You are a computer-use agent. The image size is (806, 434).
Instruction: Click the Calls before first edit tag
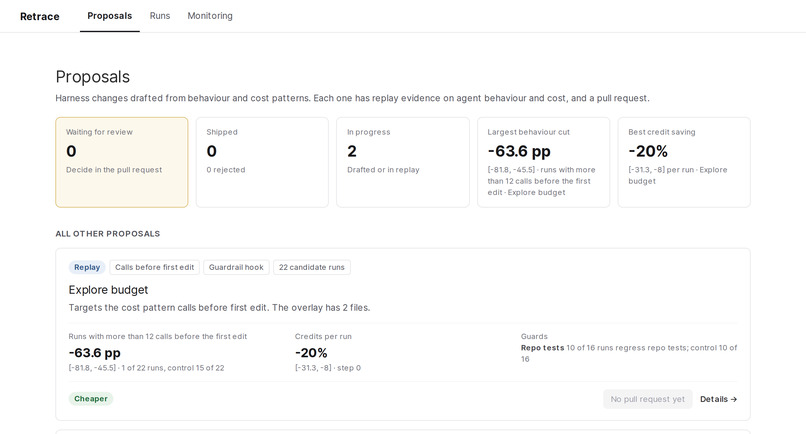point(155,267)
